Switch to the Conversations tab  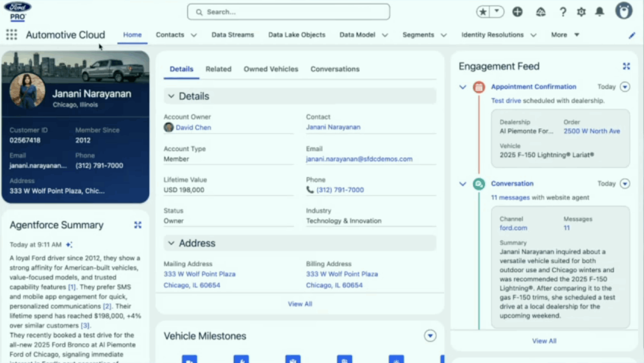[335, 69]
